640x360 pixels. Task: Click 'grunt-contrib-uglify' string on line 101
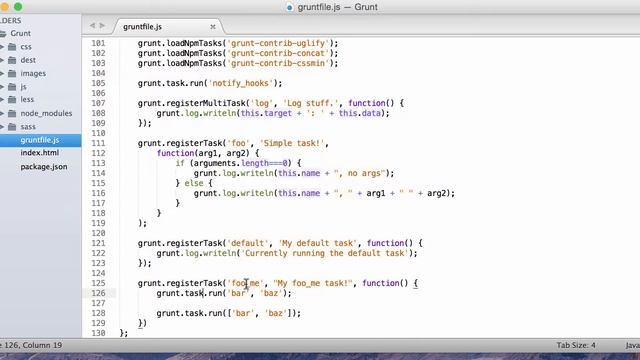click(278, 43)
